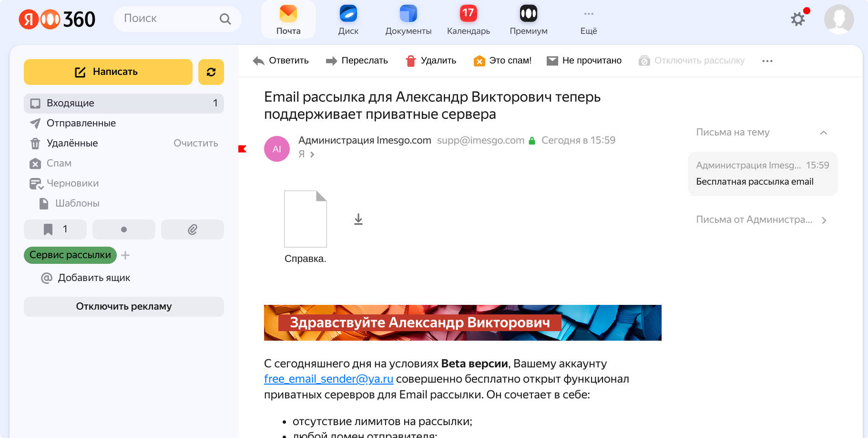Click the Здравствуйте Александр Викторович banner
Screen dimensions: 868x438
[463, 323]
